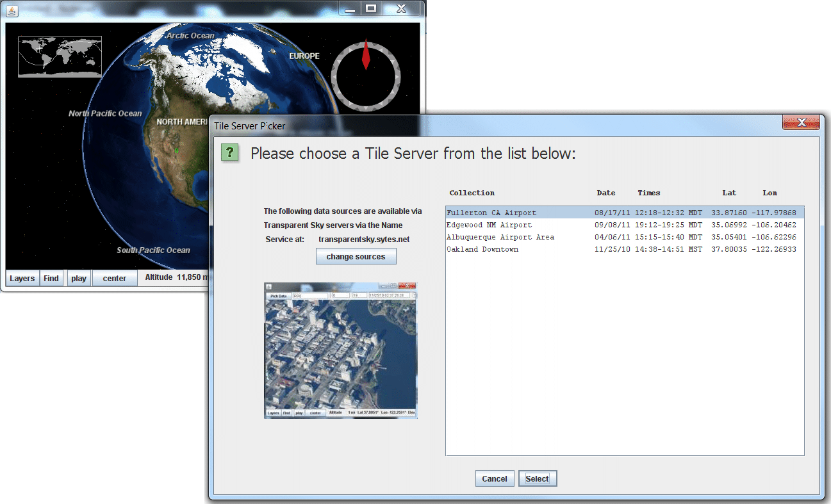Click the Oakland preview thumbnail image

[x=340, y=350]
